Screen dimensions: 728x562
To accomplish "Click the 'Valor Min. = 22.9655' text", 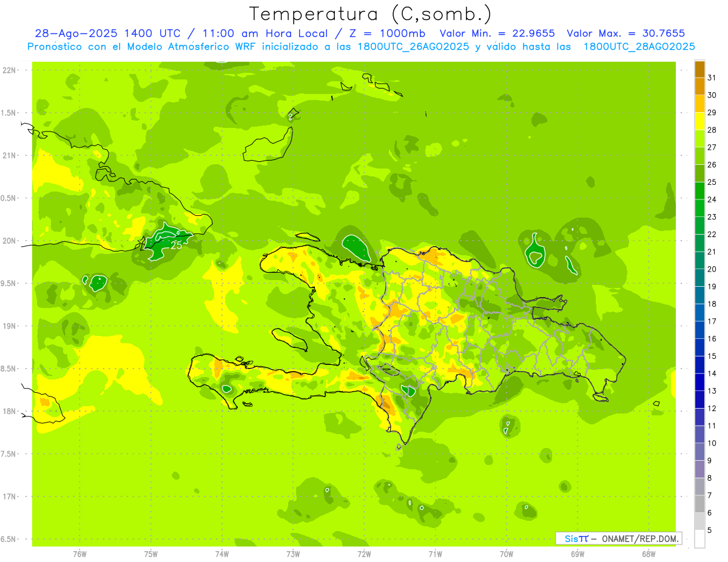I will (497, 33).
